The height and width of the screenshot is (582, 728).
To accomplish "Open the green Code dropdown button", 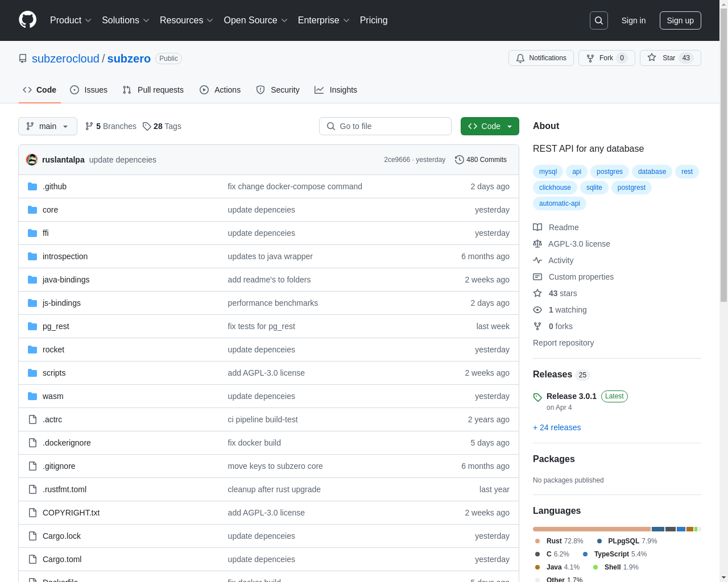I will (x=490, y=126).
